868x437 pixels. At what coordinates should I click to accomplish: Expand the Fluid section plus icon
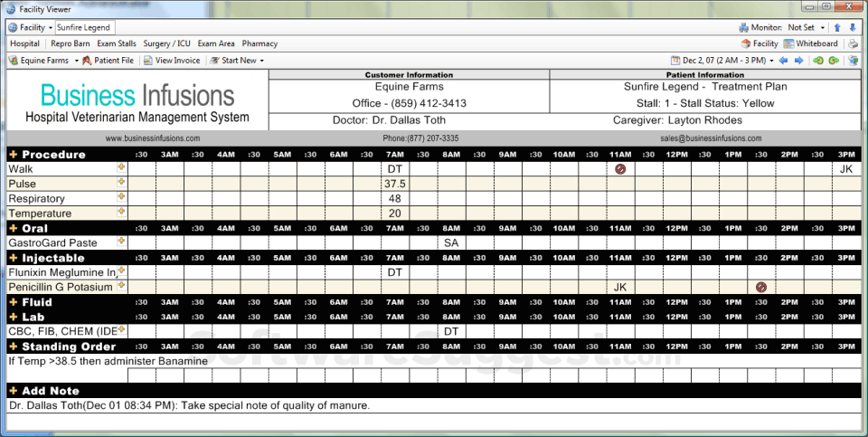(x=14, y=302)
